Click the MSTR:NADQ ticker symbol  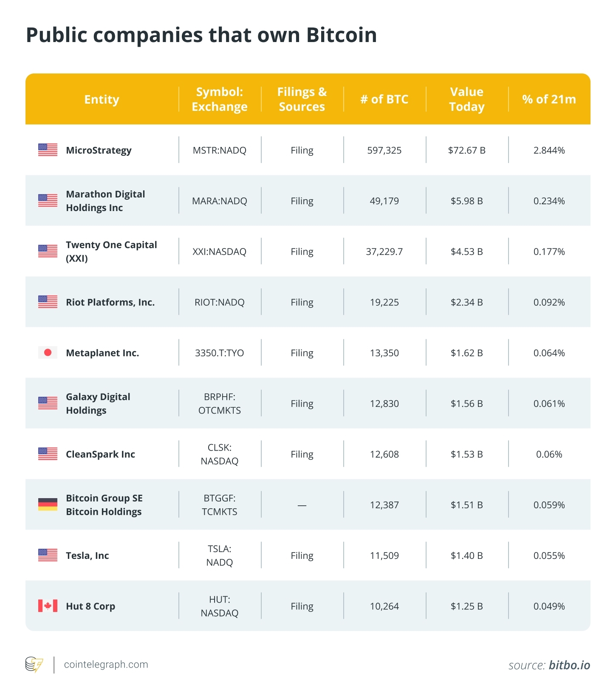(x=219, y=150)
